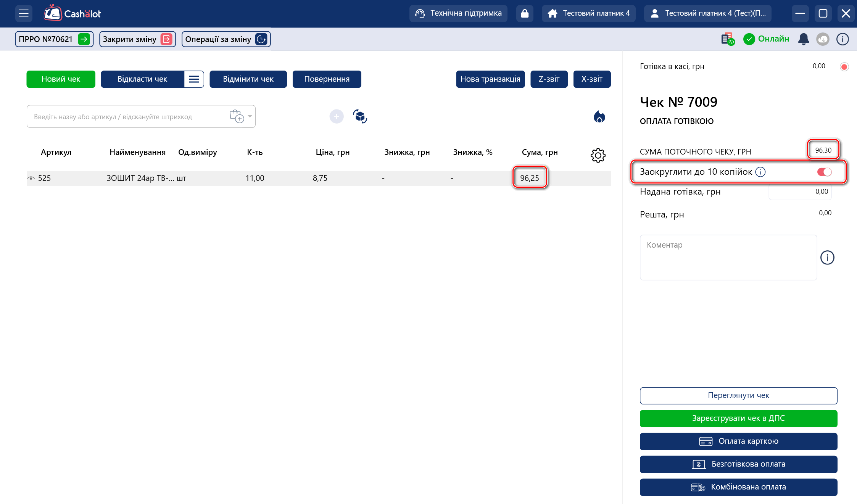
Task: Disable rounding to 10 kopecks toggle
Action: point(824,172)
